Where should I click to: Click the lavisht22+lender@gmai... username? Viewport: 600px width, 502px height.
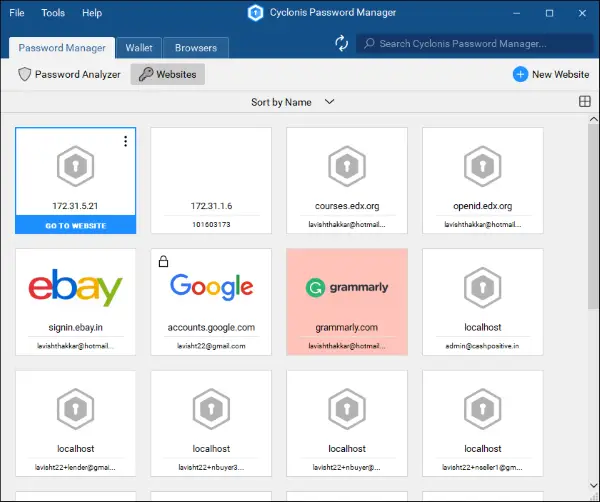tap(75, 467)
